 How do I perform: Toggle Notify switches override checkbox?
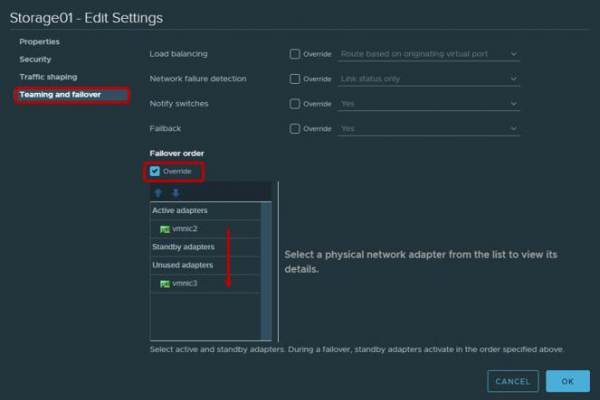pyautogui.click(x=294, y=103)
